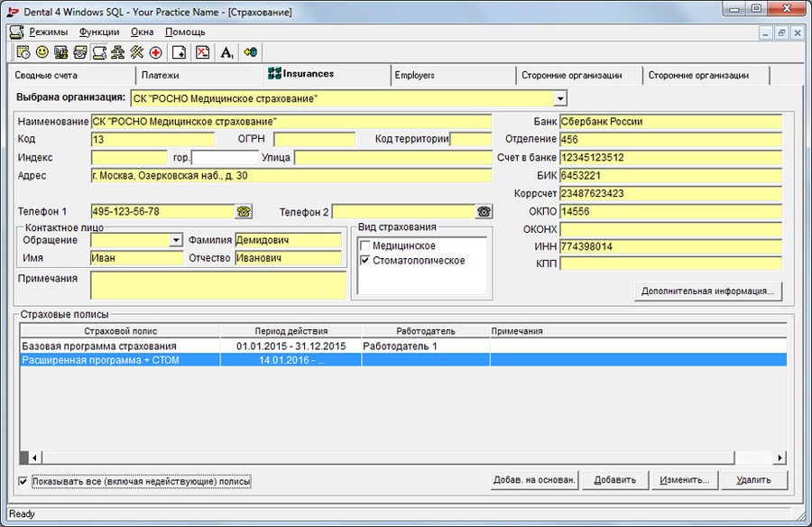The image size is (812, 527).
Task: Open the Окна menu
Action: (x=142, y=32)
